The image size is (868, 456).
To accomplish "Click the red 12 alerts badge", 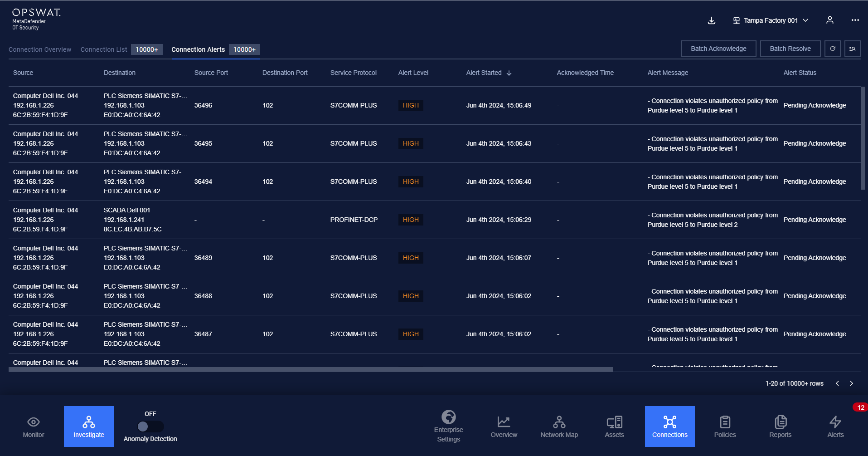I will point(860,407).
